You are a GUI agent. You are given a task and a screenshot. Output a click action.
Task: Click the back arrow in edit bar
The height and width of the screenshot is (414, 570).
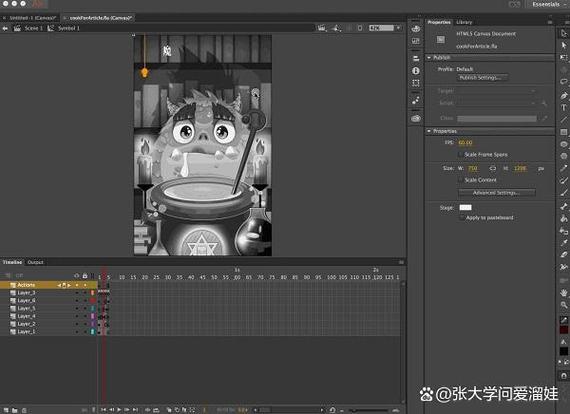[5, 28]
